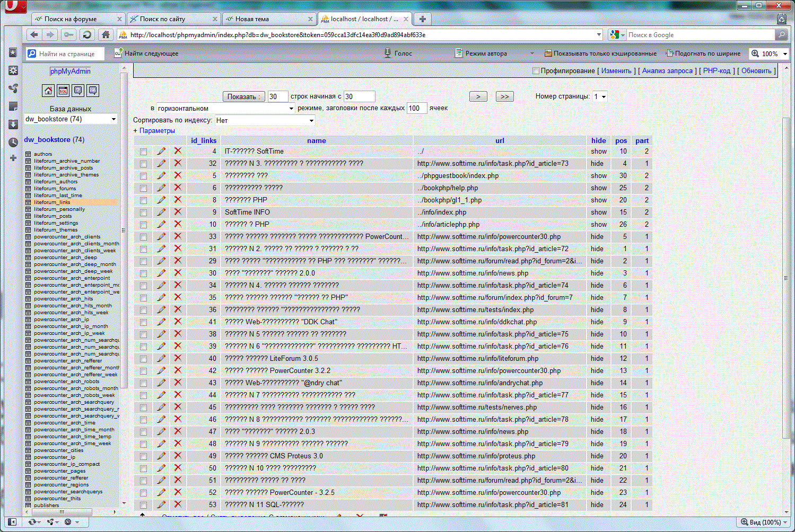The image size is (795, 532).
Task: Check the row with id_links 4
Action: (x=143, y=152)
